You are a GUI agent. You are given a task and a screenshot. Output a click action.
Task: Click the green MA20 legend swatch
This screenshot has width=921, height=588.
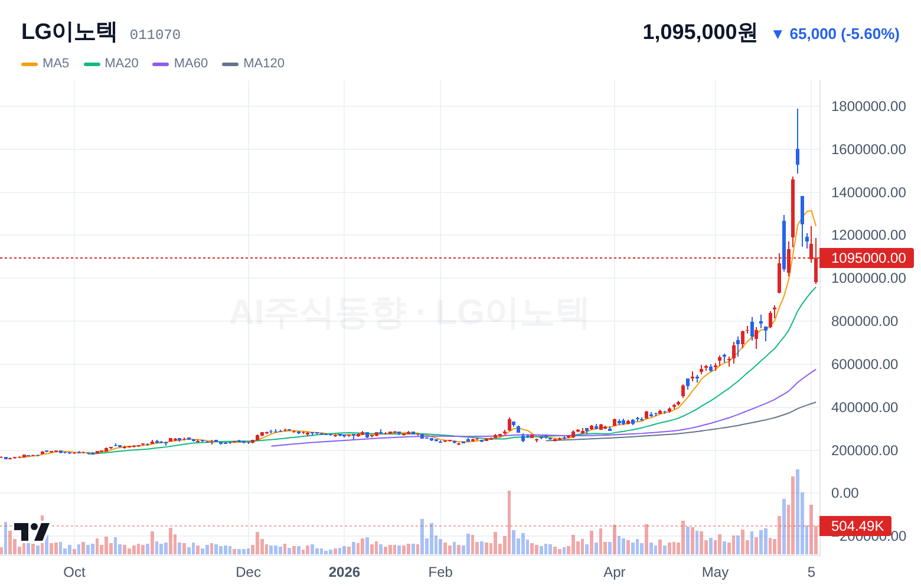click(x=92, y=64)
